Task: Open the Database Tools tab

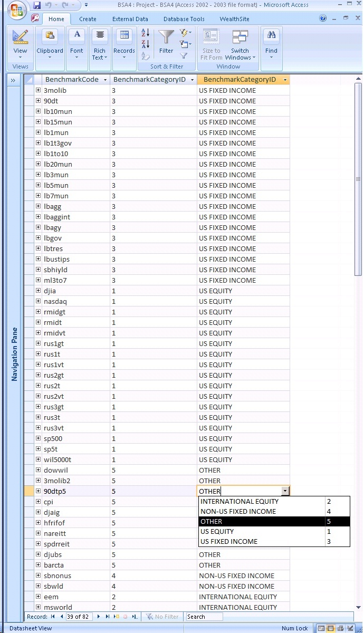Action: coord(184,19)
